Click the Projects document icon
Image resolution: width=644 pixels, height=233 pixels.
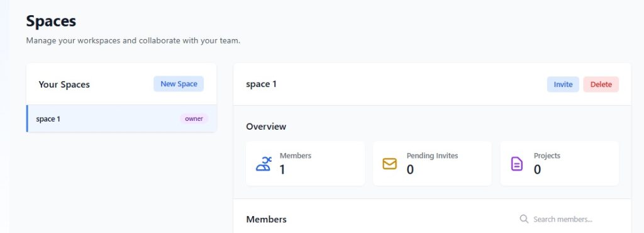click(x=517, y=164)
